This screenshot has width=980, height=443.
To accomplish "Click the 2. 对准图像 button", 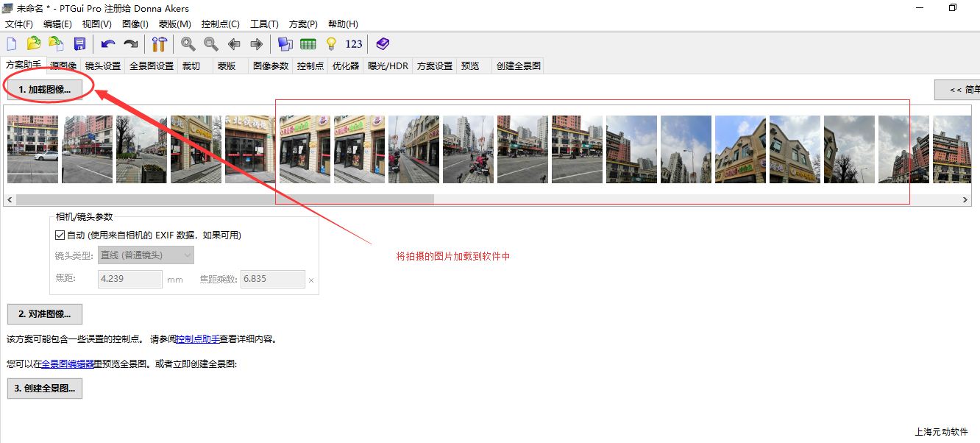I will (45, 314).
